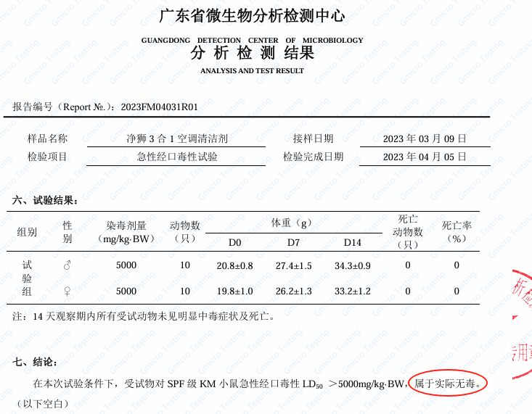Click the column header 动物数（只）

185,232
